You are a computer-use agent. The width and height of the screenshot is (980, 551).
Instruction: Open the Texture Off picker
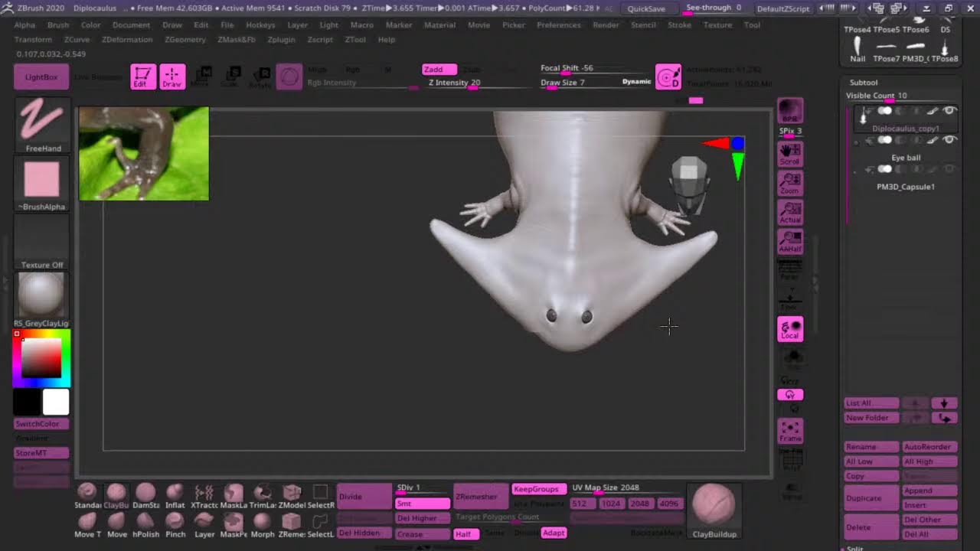[42, 243]
